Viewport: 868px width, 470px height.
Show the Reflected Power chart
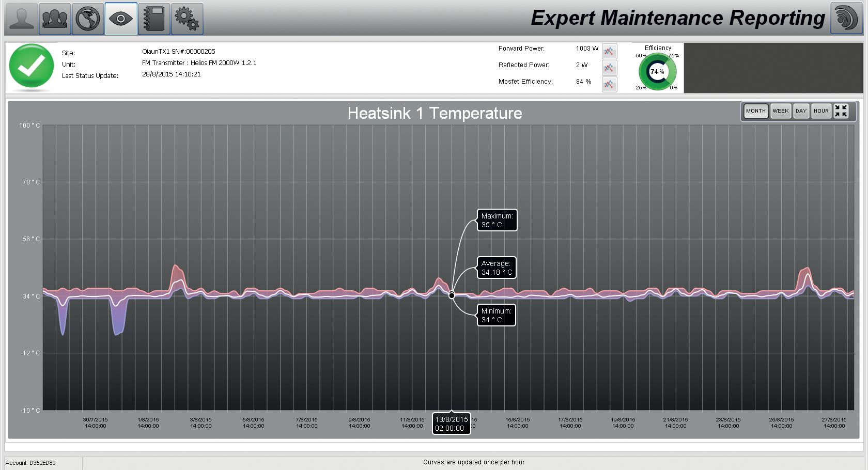609,68
